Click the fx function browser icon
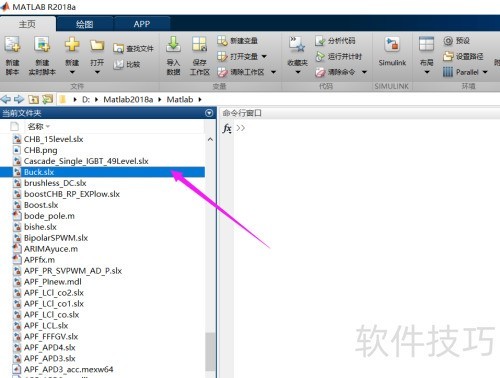Screen dimensions: 500x378 click(x=227, y=128)
